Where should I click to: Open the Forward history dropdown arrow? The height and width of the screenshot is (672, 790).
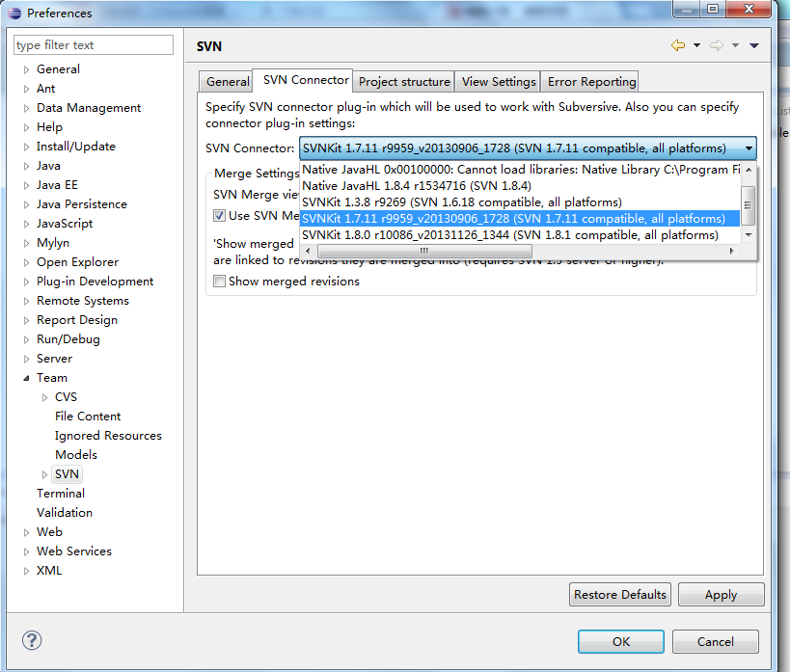[x=736, y=45]
